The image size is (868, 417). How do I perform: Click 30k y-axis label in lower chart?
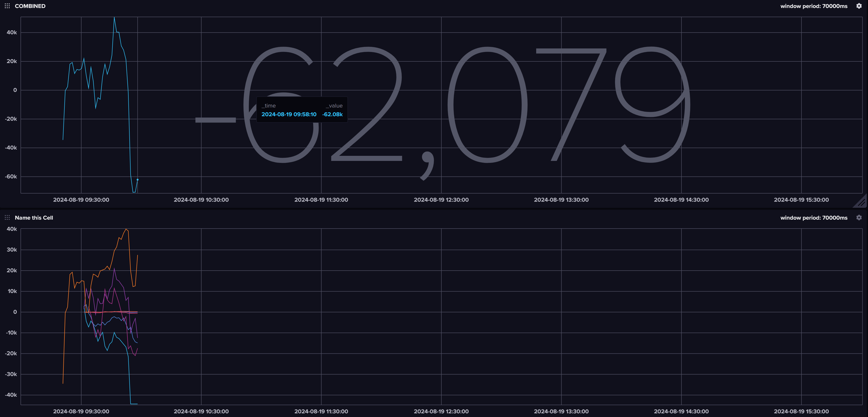(x=12, y=250)
